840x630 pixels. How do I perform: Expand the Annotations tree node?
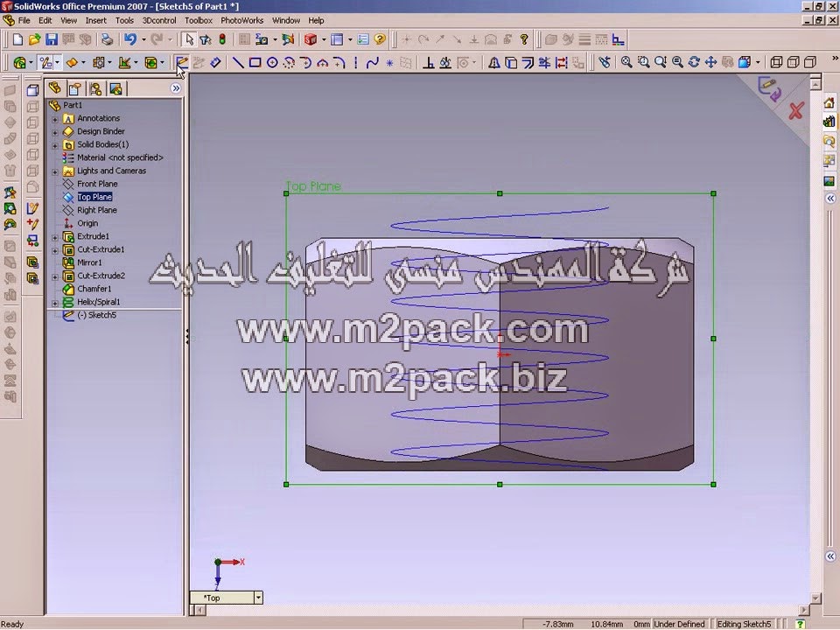pyautogui.click(x=55, y=119)
